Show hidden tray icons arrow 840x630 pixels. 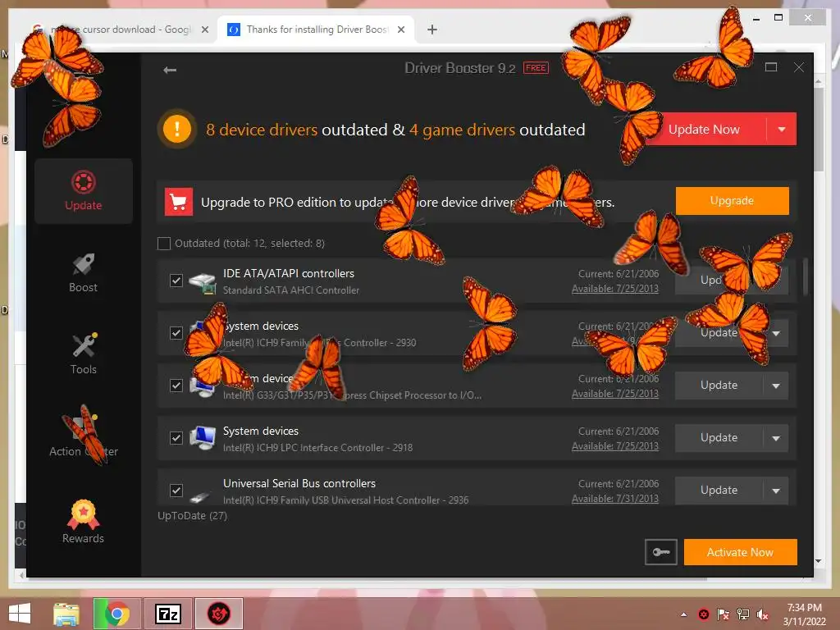683,614
